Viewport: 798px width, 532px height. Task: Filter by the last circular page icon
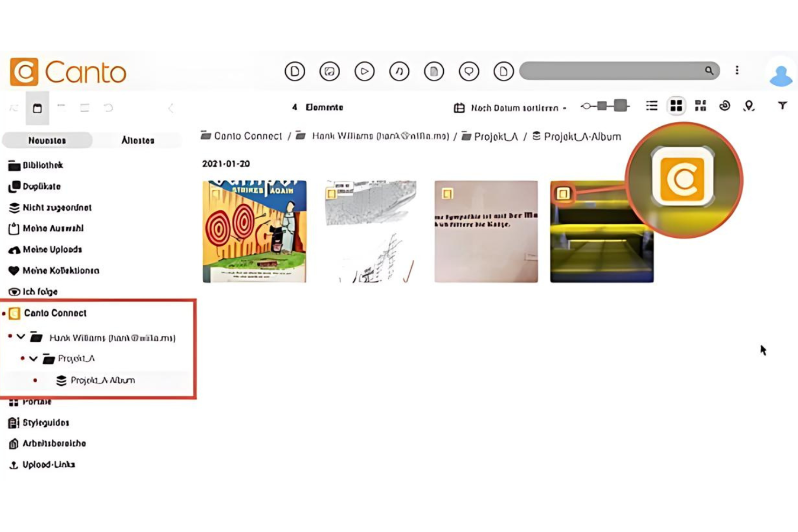pos(504,71)
